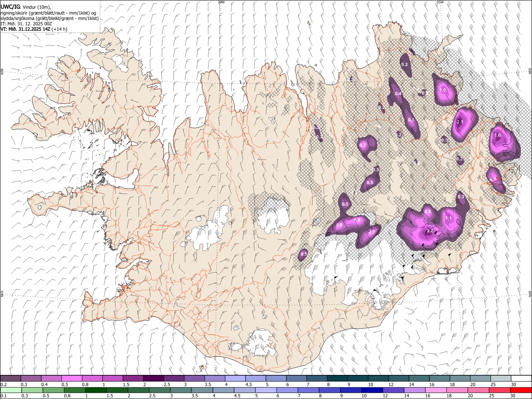
Task: Click the top legend row swatch starting at 1.5
Action: [133, 379]
